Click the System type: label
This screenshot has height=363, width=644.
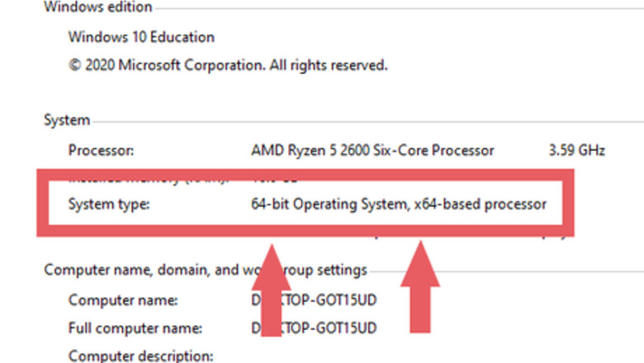pyautogui.click(x=107, y=204)
